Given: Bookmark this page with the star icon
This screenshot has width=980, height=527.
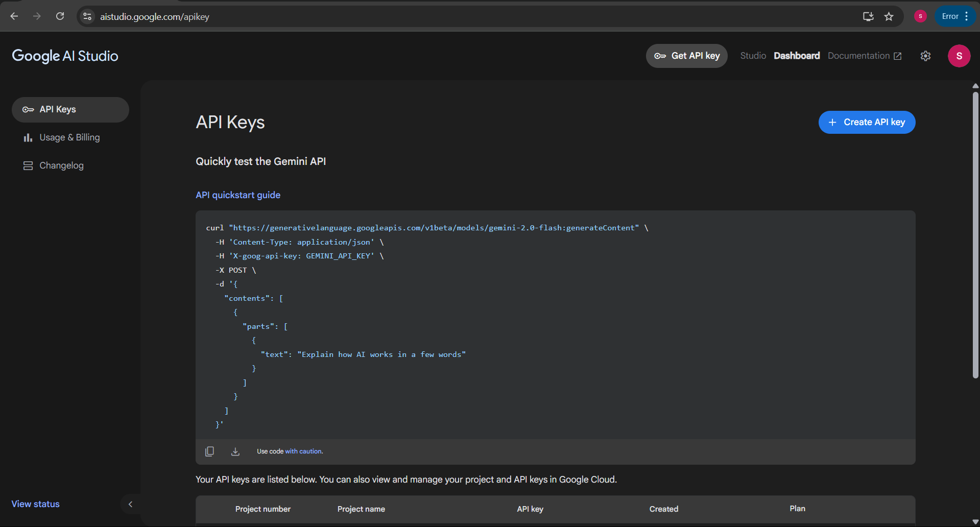Looking at the screenshot, I should click(x=889, y=16).
